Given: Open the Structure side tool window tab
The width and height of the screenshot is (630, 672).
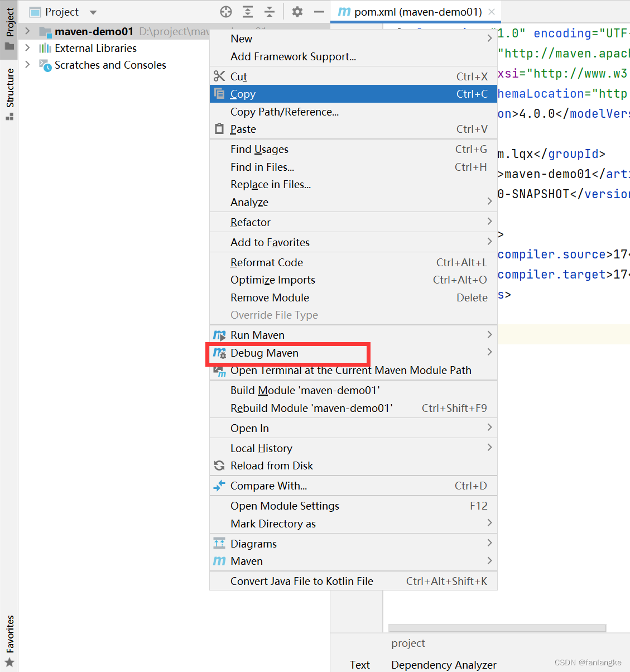Looking at the screenshot, I should pos(9,93).
